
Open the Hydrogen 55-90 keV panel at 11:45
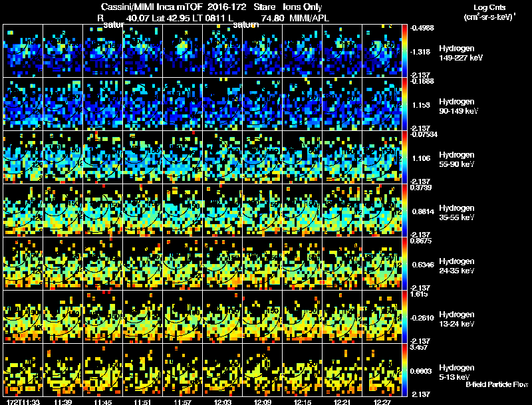(103, 158)
